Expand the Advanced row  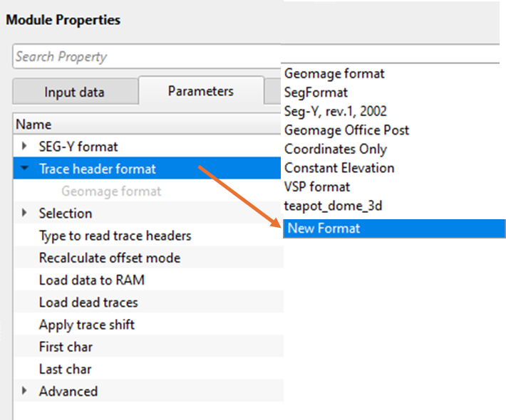point(25,391)
